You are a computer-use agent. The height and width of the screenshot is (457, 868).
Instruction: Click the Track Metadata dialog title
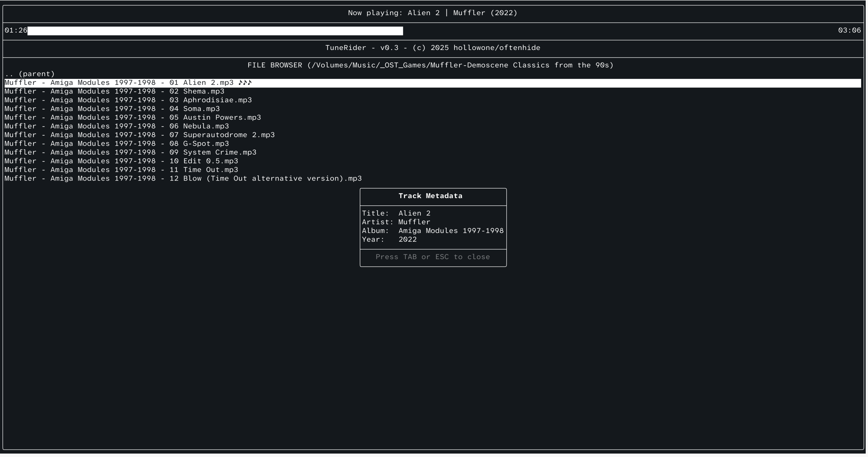(430, 196)
